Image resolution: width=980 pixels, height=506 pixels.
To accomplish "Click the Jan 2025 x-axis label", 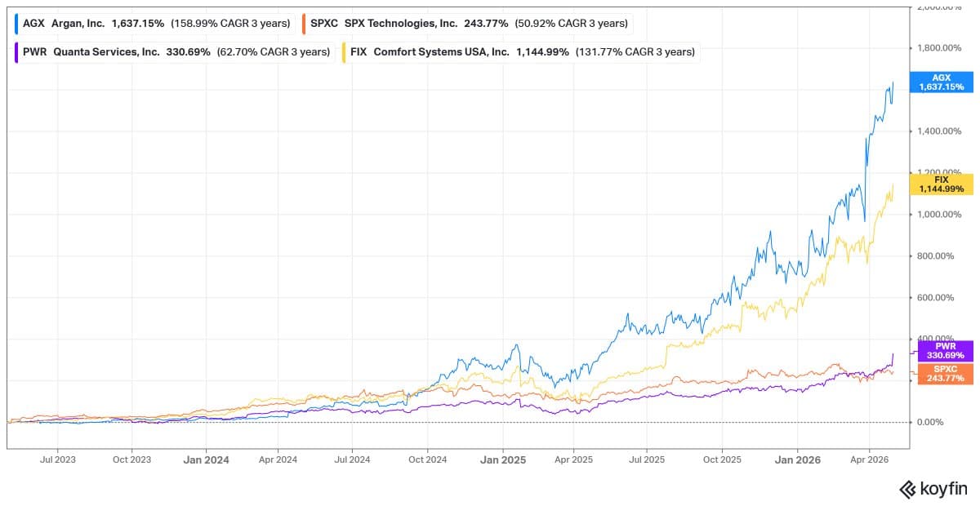I will (502, 459).
